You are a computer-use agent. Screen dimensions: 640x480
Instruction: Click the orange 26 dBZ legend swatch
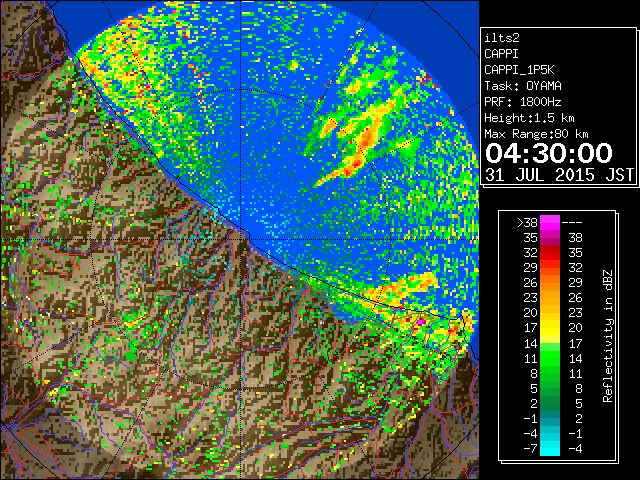coord(550,282)
